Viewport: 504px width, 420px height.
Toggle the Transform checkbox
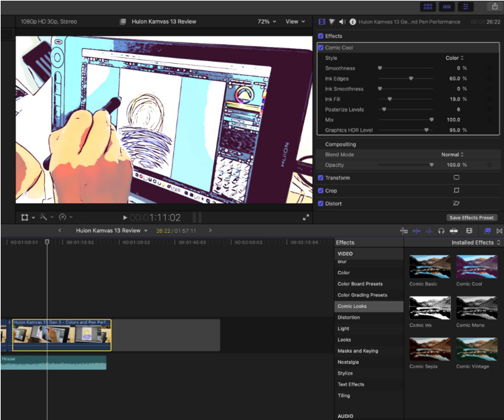pos(321,178)
